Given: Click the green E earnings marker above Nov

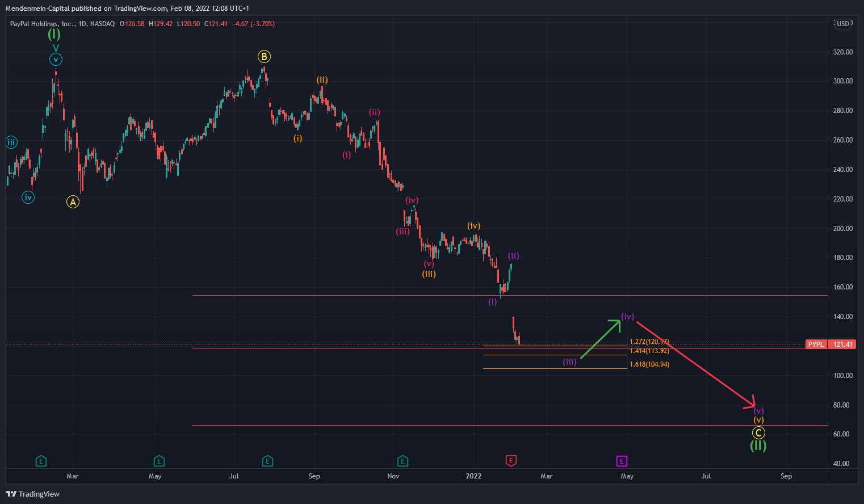Looking at the screenshot, I should (402, 461).
